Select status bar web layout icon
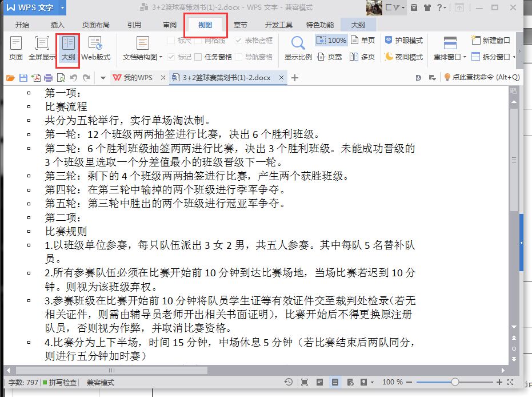This screenshot has height=397, width=532. point(350,382)
